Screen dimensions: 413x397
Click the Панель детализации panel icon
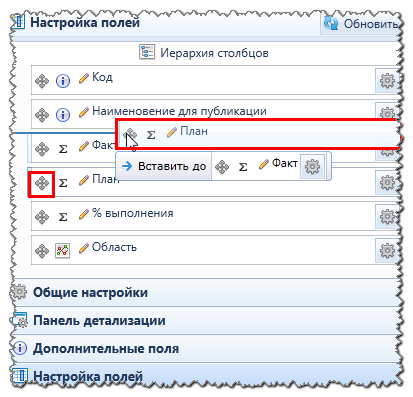(20, 320)
